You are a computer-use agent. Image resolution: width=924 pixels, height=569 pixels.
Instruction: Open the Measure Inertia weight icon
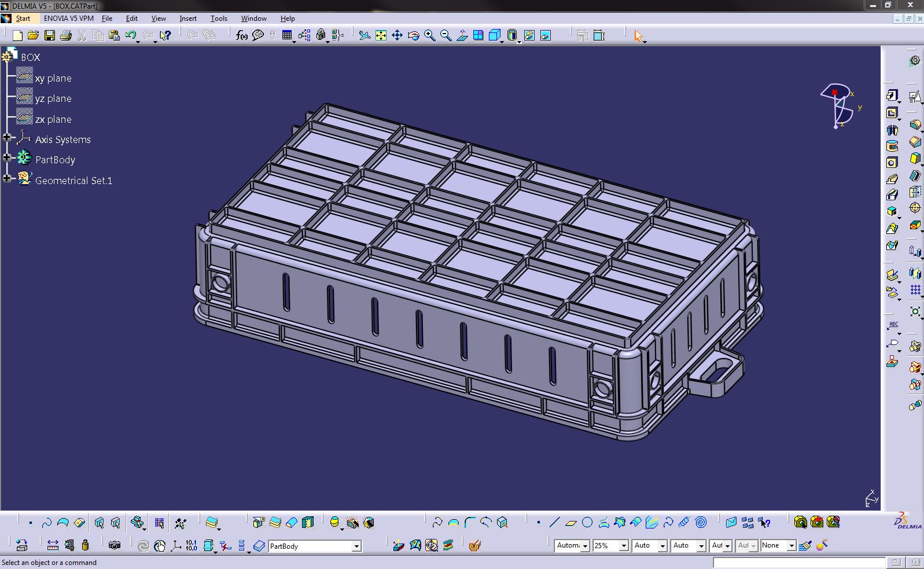coord(86,545)
